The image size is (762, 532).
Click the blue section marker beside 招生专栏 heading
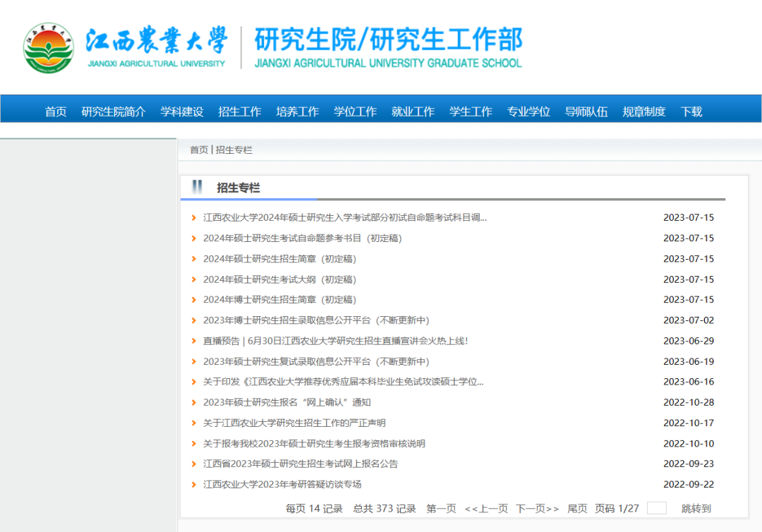tap(196, 187)
